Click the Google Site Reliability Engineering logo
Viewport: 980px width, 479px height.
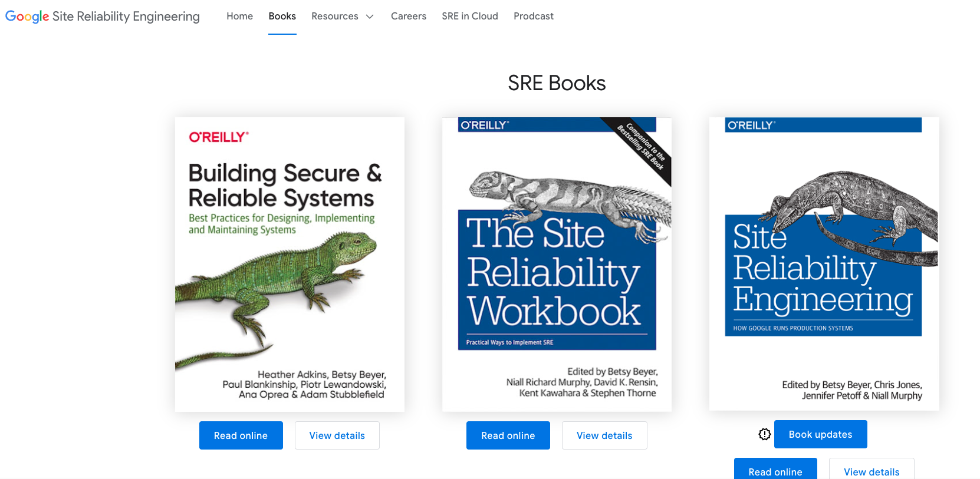point(103,16)
